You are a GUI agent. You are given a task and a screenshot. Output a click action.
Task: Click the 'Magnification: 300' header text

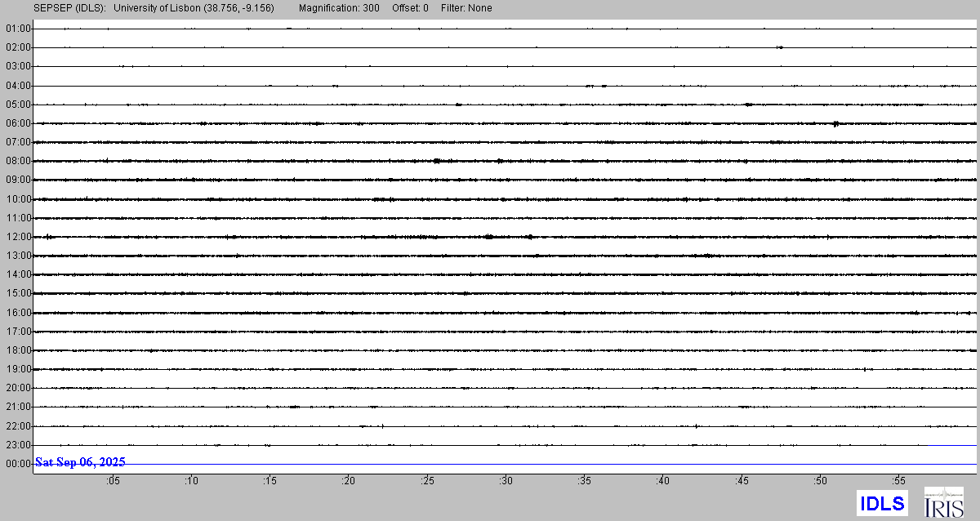pos(340,8)
